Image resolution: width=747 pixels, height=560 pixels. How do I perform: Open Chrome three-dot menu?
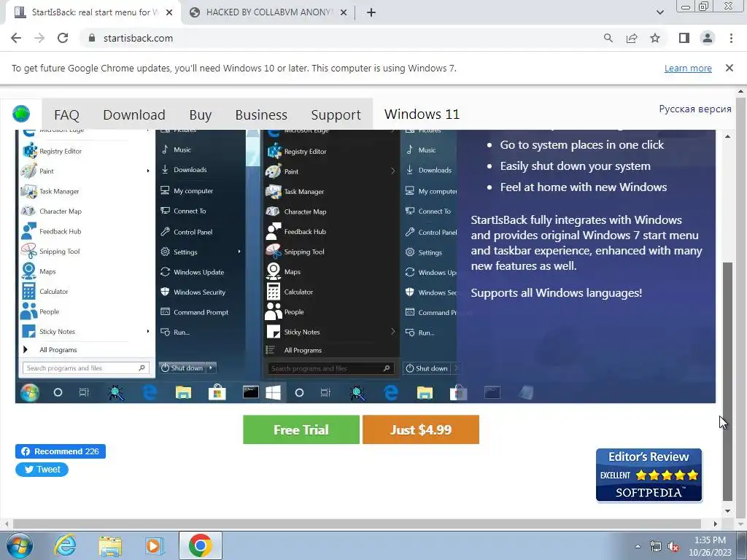click(x=731, y=38)
